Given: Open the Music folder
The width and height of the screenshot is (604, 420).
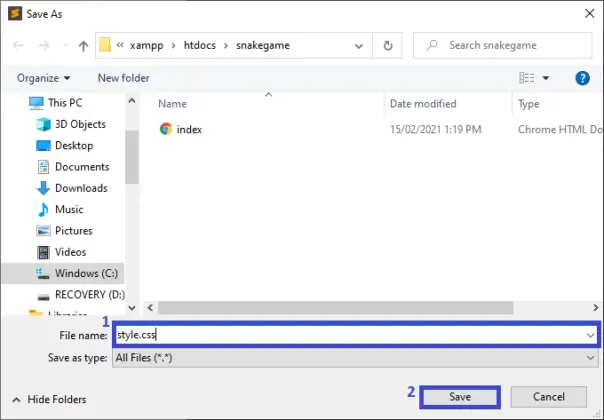Looking at the screenshot, I should point(69,209).
